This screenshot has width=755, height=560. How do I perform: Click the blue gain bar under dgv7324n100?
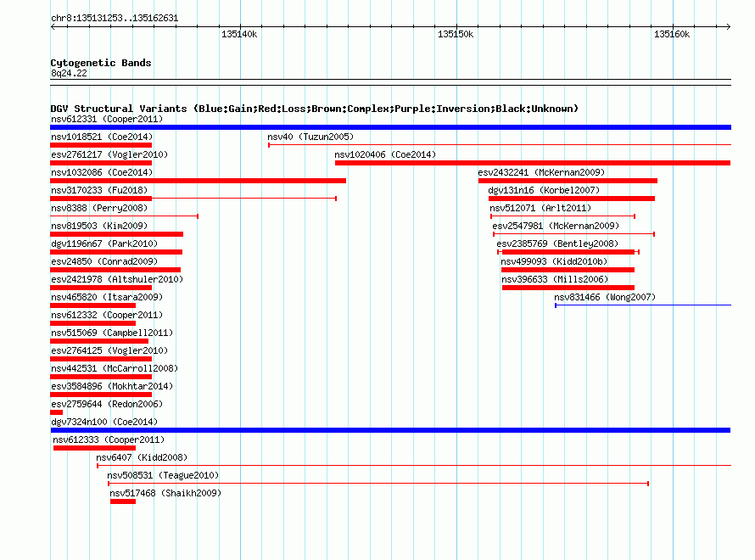coord(390,430)
